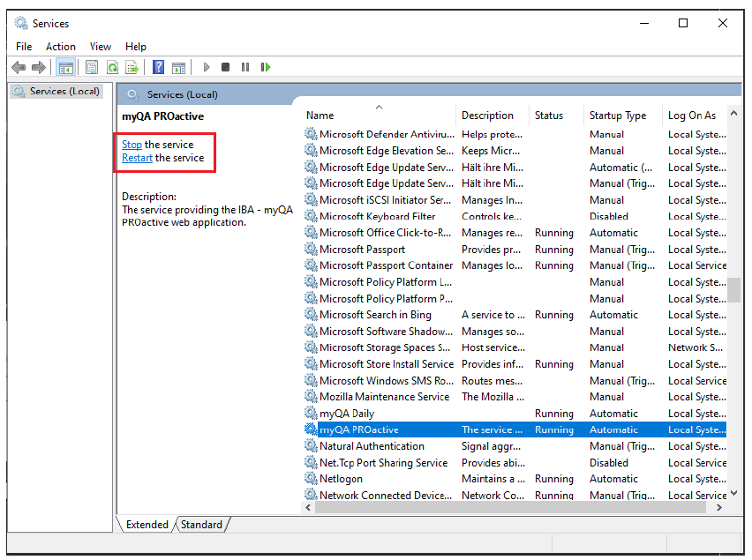The image size is (752, 560).
Task: Click the Services app icon in title bar
Action: [x=21, y=23]
